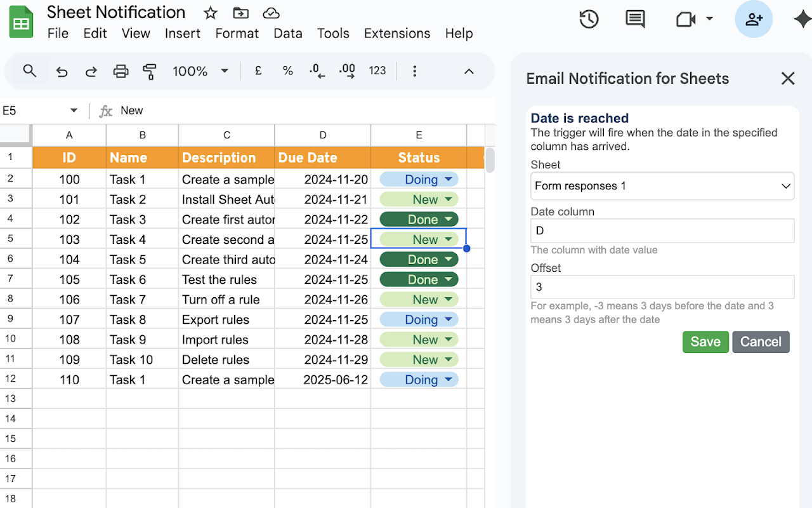This screenshot has width=812, height=508.
Task: Open Status dropdown for ID 102
Action: (449, 220)
